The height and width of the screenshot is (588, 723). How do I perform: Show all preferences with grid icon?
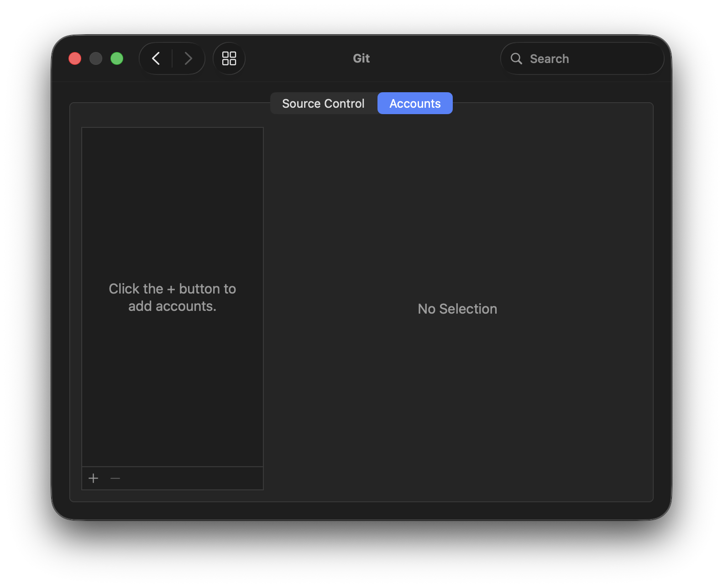point(229,58)
